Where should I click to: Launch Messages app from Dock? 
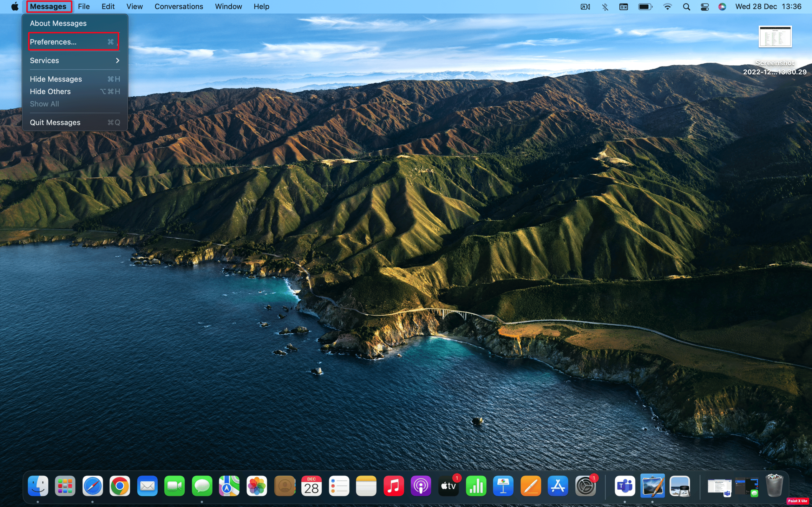pos(202,486)
